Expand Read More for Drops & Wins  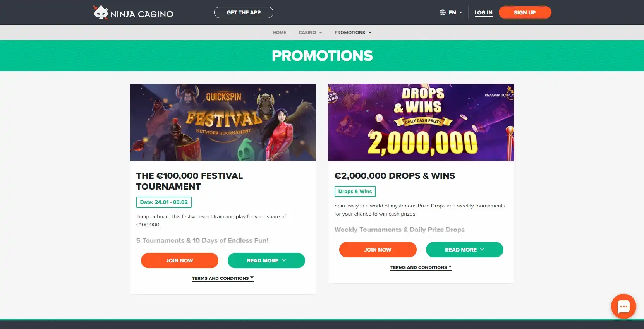tap(464, 250)
